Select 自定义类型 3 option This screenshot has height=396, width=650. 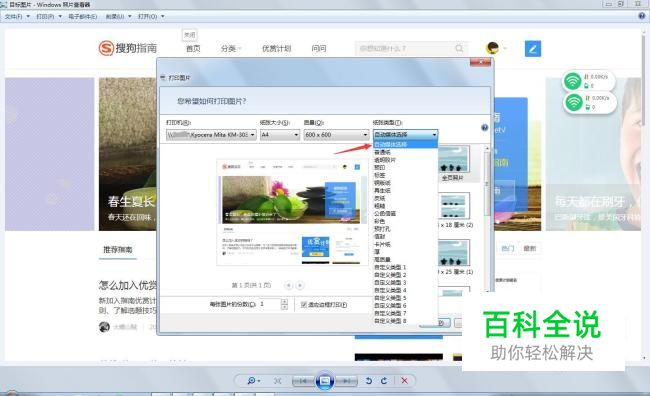point(405,282)
